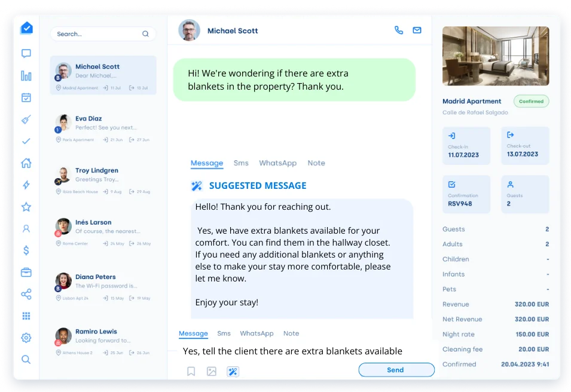Viewport: 571px width, 392px height.
Task: Click the Confirmed status badge
Action: (532, 101)
